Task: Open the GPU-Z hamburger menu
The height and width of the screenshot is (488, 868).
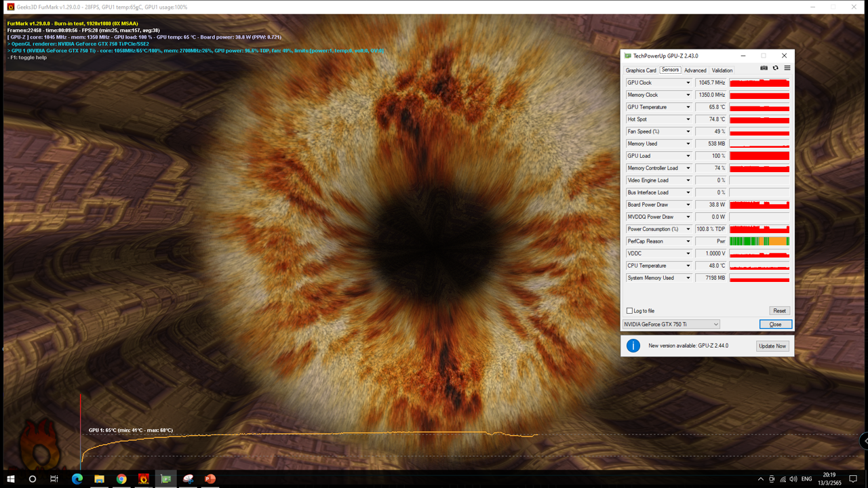Action: (787, 68)
